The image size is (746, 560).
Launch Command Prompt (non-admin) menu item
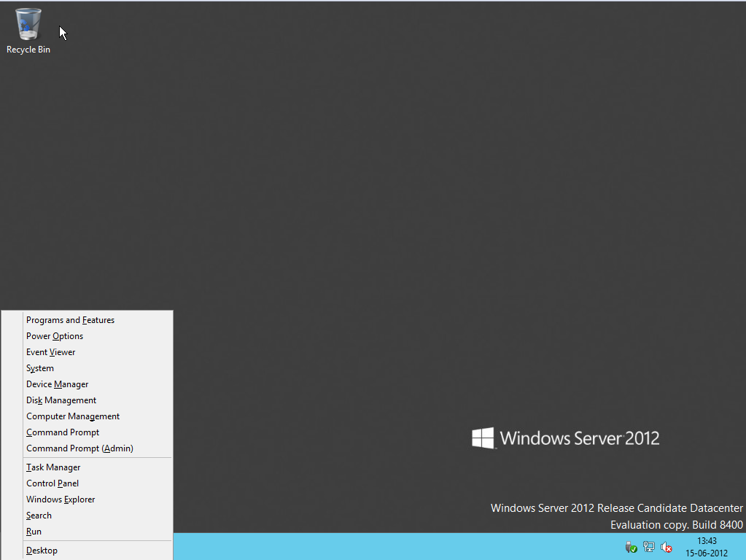tap(63, 432)
